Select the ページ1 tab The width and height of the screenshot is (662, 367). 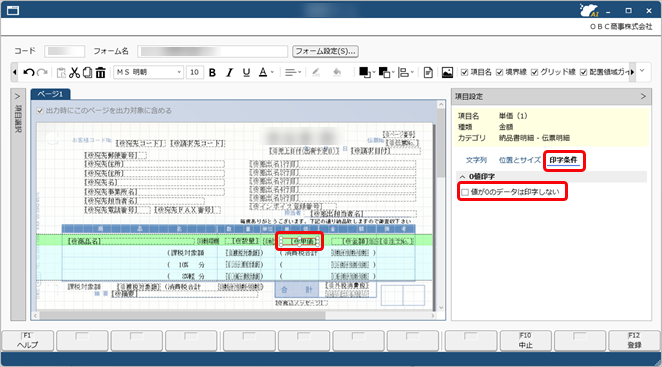50,94
